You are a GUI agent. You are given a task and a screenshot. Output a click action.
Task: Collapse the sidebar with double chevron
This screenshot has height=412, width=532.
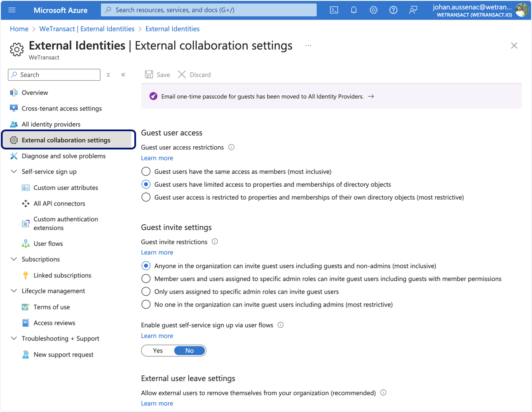[x=123, y=75]
